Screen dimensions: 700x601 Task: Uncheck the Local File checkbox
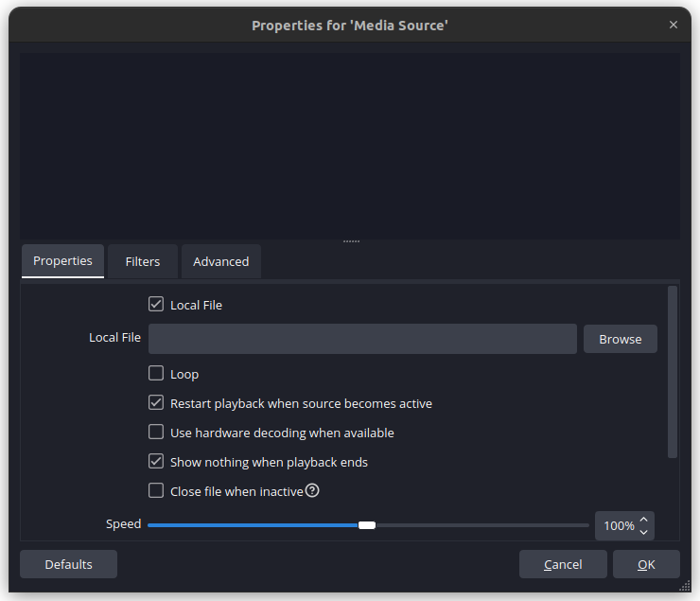tap(156, 305)
